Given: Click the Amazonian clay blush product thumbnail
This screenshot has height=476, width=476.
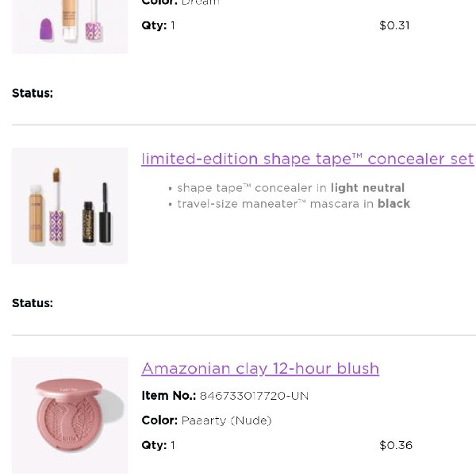Looking at the screenshot, I should 70,415.
